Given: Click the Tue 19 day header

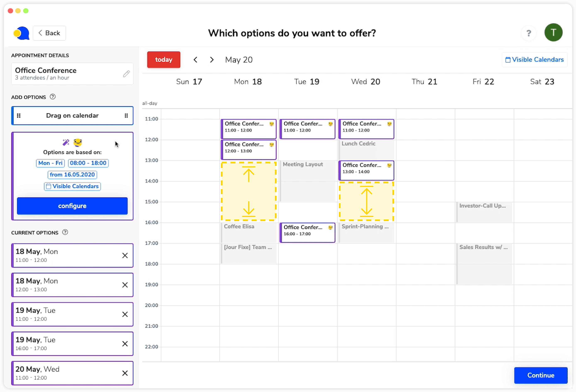Looking at the screenshot, I should click(x=307, y=82).
